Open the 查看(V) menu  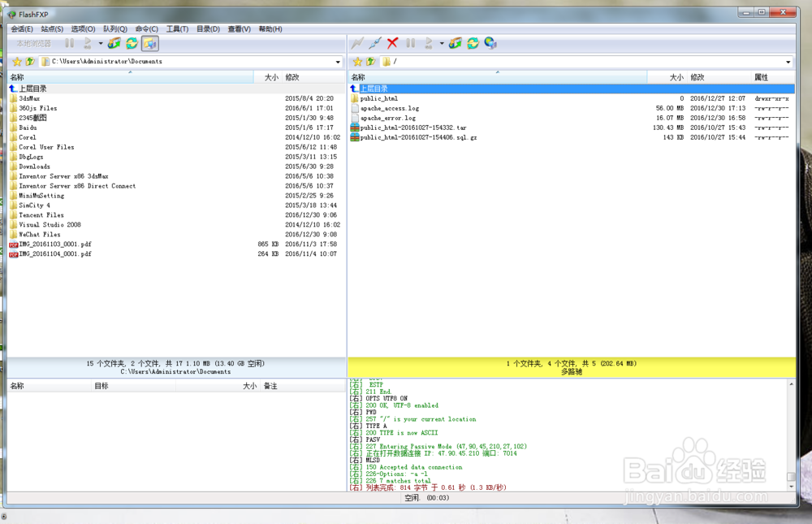tap(240, 29)
